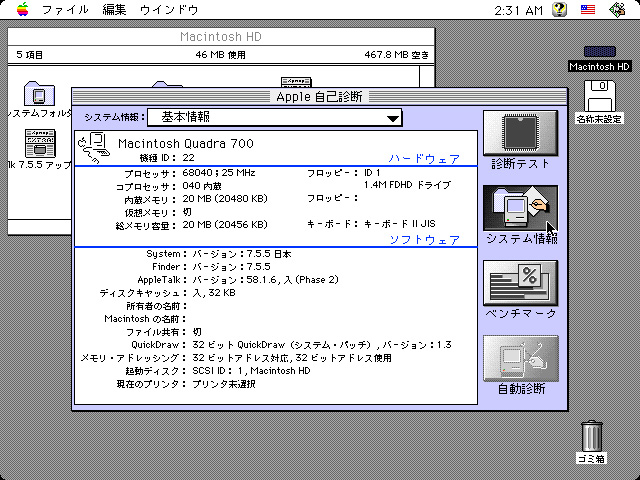The image size is (640, 480).
Task: Open the システム情報 dropdown showing 基本情報
Action: (x=275, y=118)
